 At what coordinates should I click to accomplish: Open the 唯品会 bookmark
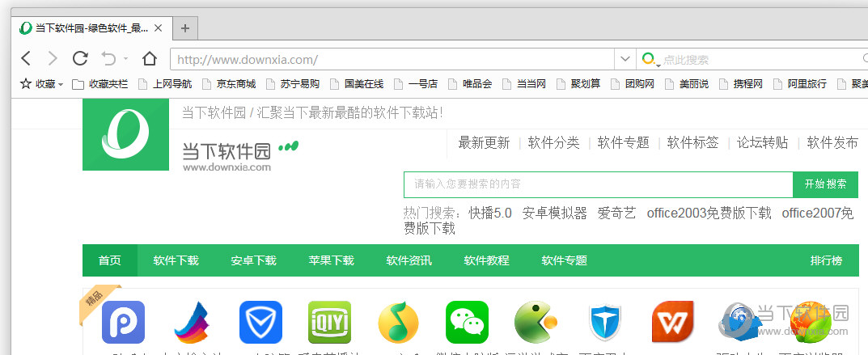[x=470, y=84]
